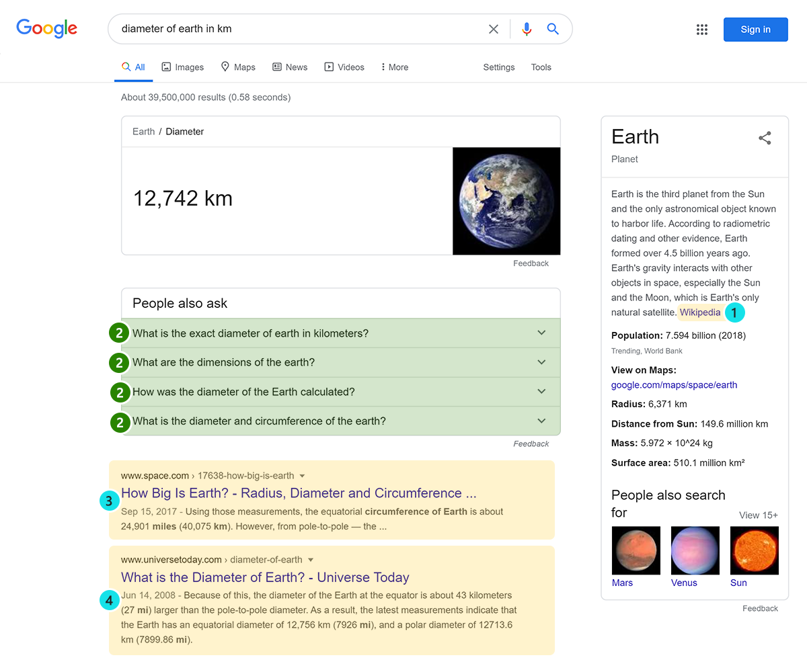
Task: Select the All tab
Action: [x=133, y=67]
